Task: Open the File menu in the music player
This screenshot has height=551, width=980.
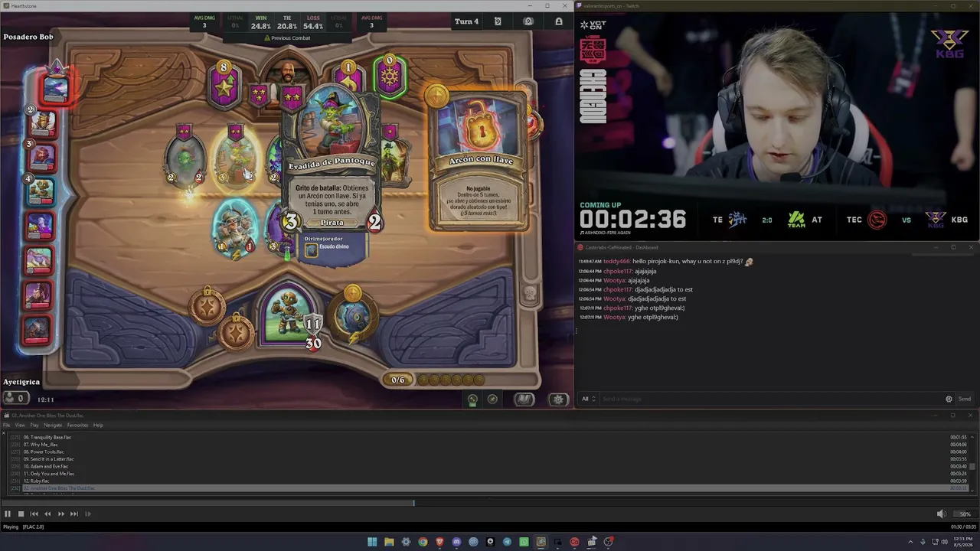Action: 7,425
